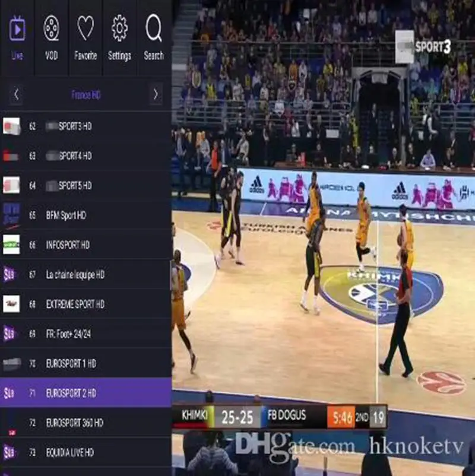475x476 pixels.
Task: Go to previous channel category arrow
Action: pyautogui.click(x=17, y=94)
